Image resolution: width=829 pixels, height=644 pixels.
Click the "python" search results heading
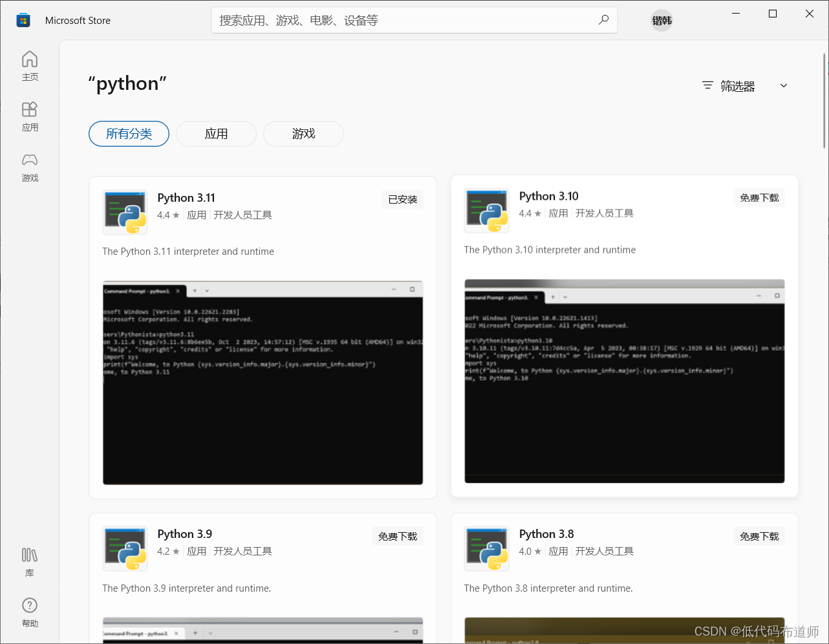(127, 84)
